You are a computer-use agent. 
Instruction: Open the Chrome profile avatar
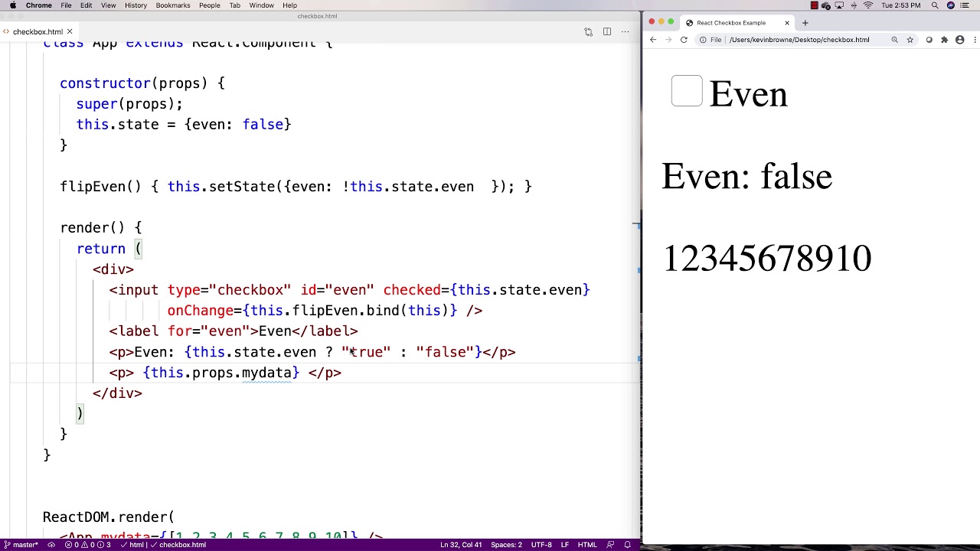[959, 40]
